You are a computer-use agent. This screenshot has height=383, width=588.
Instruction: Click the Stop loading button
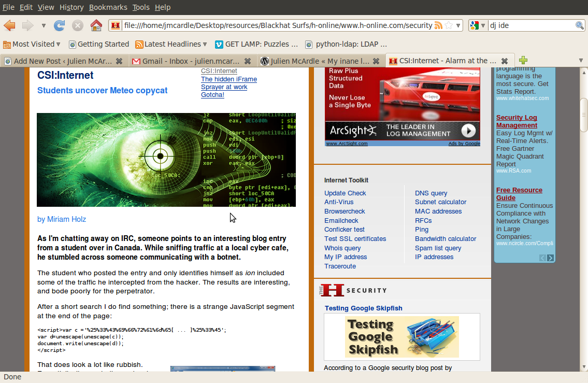pos(78,25)
